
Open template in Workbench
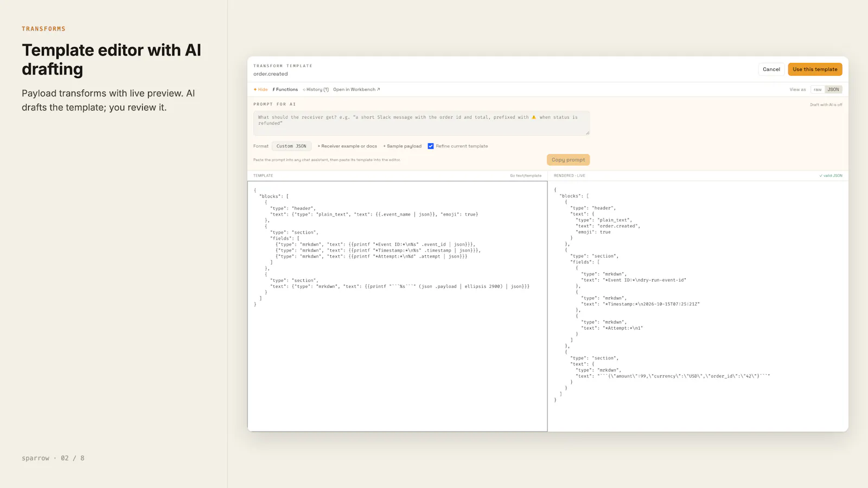tap(356, 89)
